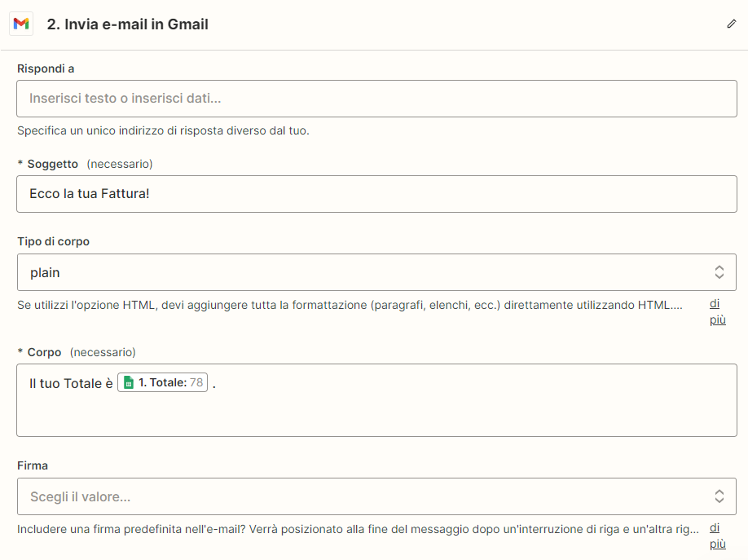This screenshot has height=560, width=748.
Task: Expand 'di più' under Tipo di corpo
Action: coord(716,311)
